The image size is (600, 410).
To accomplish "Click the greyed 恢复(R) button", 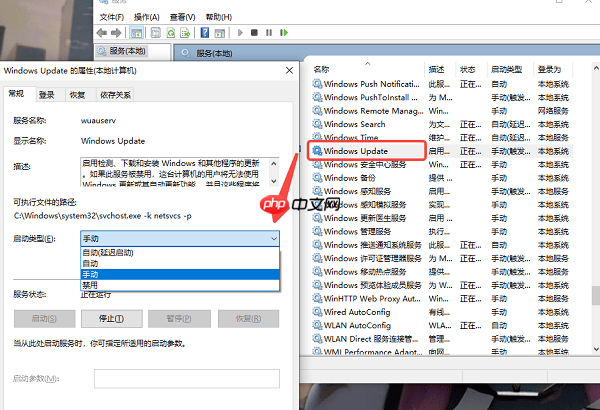I will tap(248, 319).
